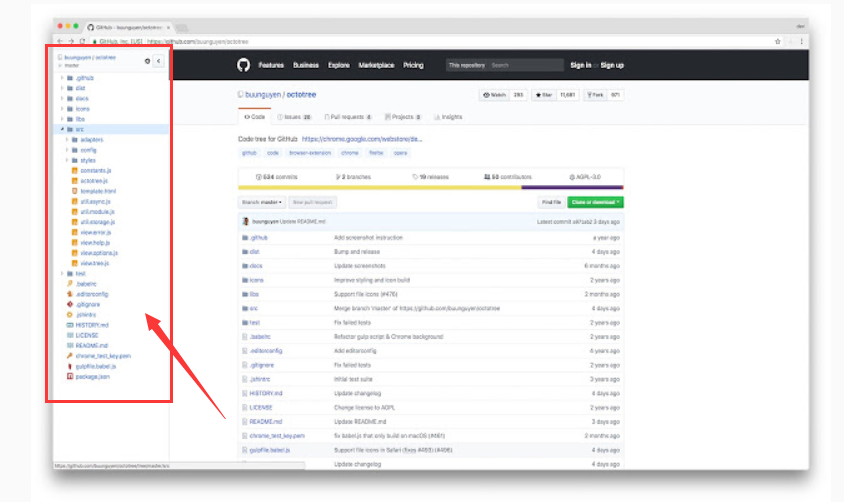Open the contributors link
The height and width of the screenshot is (502, 844).
pos(508,177)
